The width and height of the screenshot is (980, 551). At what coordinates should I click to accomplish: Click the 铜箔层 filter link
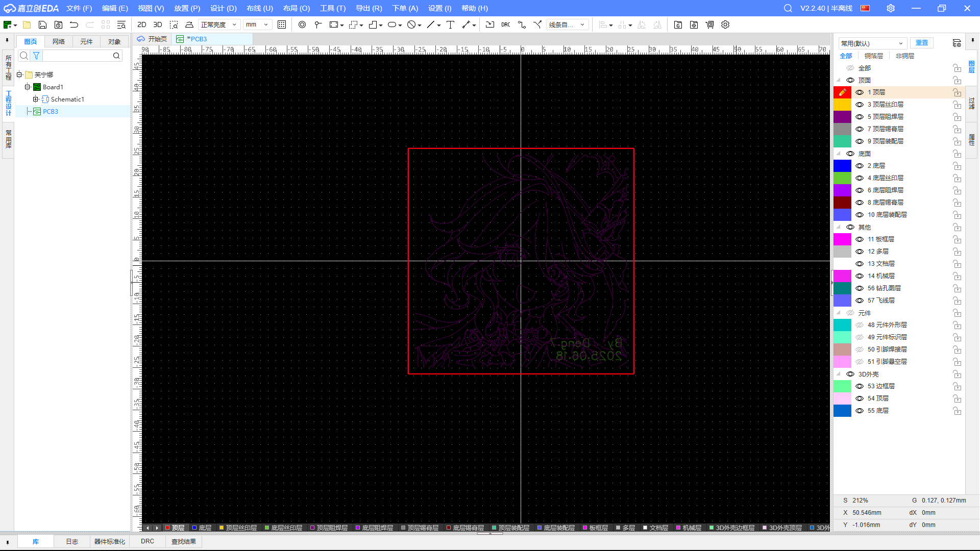coord(873,56)
